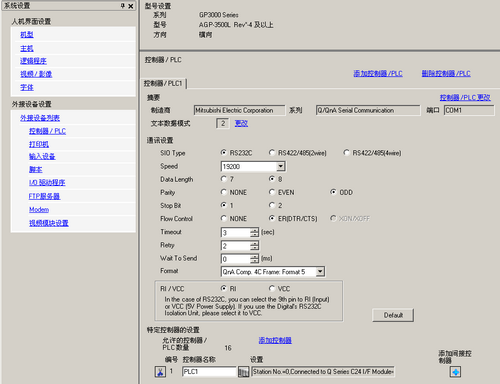Viewport: 500px width, 384px height.
Task: Open FTP服务器 settings in sidebar
Action: (44, 196)
